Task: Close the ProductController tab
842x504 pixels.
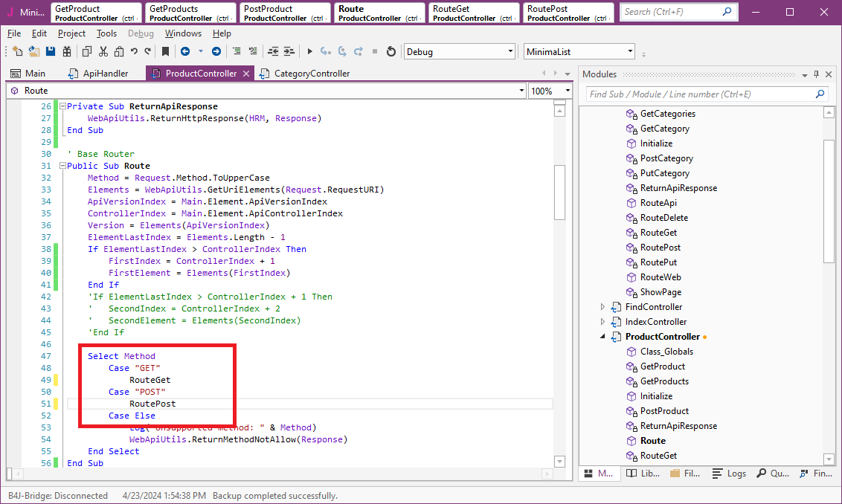Action: click(246, 74)
